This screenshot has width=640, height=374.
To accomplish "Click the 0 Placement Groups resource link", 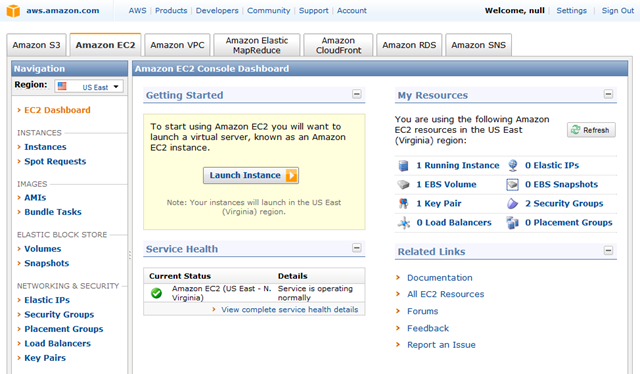I will point(569,223).
